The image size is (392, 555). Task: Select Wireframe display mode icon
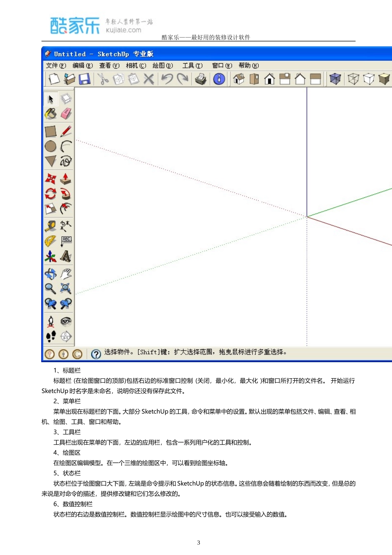coord(353,79)
